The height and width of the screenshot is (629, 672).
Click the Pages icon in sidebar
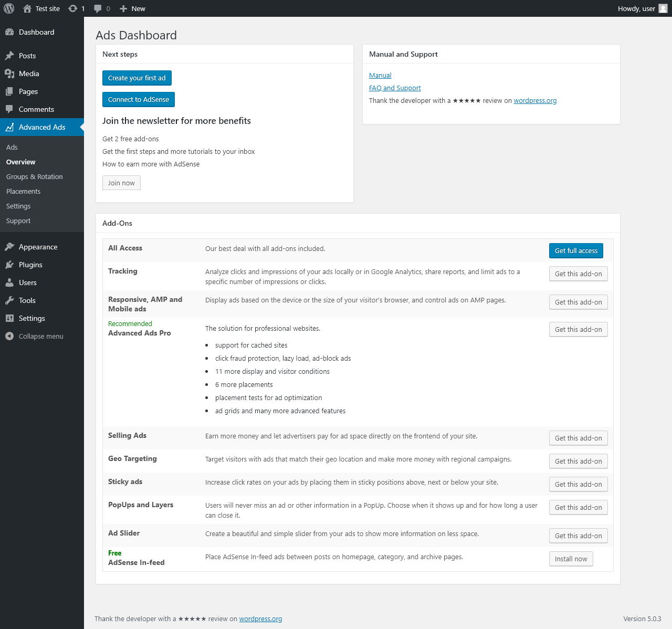point(9,91)
